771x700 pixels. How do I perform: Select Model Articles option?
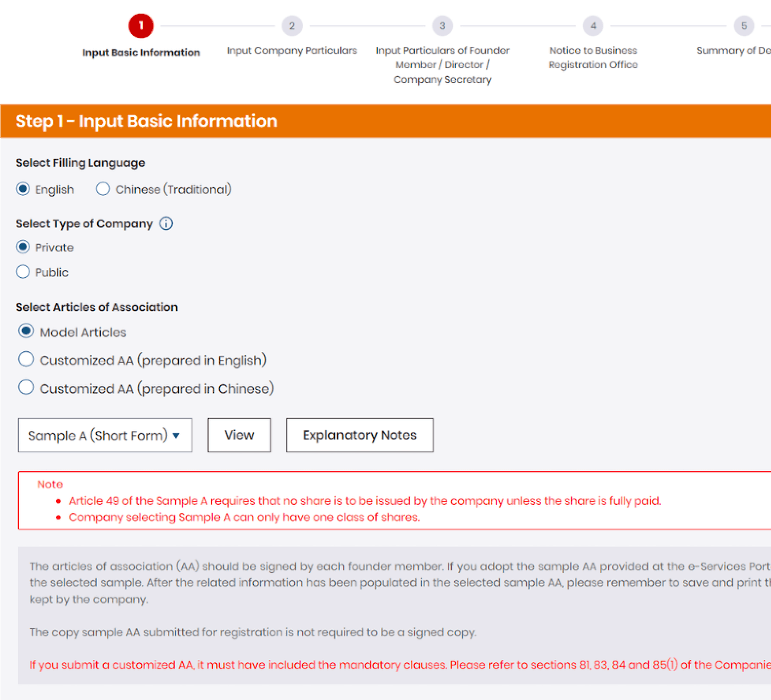click(x=26, y=331)
